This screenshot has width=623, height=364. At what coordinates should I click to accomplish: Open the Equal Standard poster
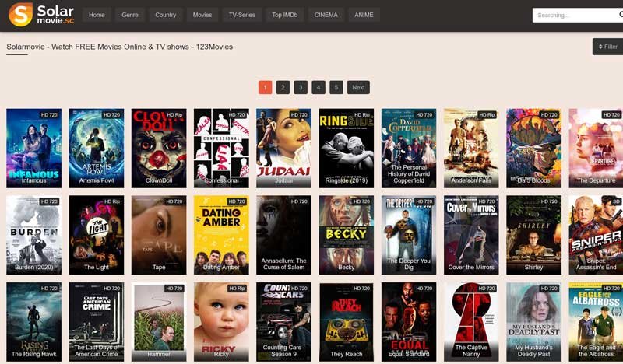click(x=409, y=322)
